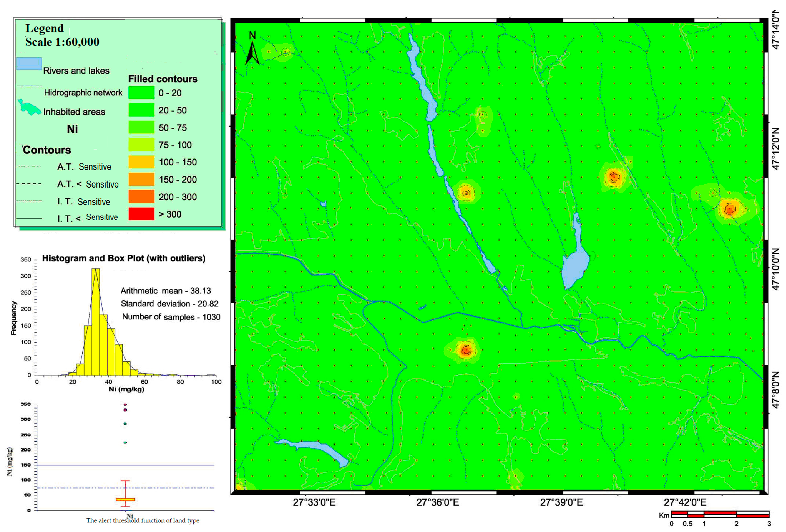The image size is (786, 532).
Task: Click the Legend title text
Action: 45,28
